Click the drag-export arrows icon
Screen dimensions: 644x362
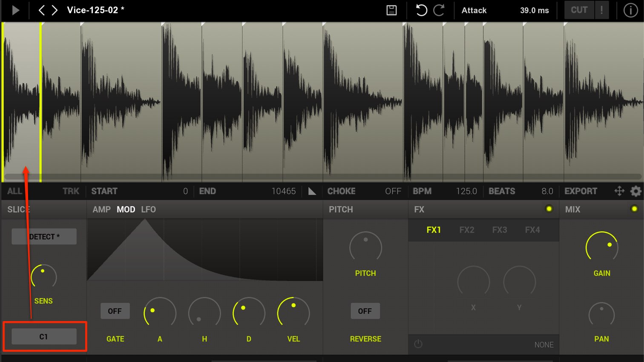coord(619,191)
